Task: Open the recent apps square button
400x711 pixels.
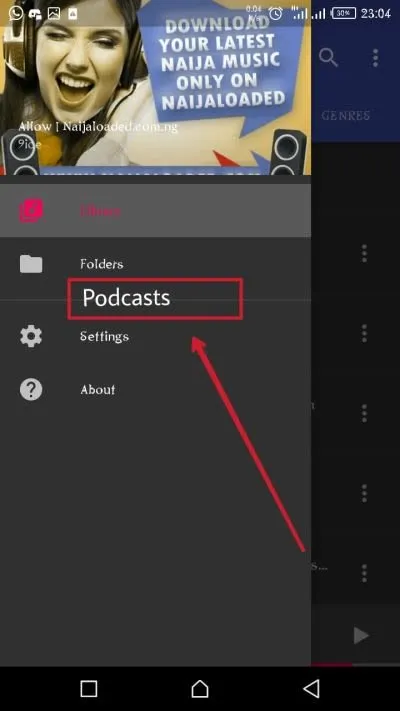Action: pyautogui.click(x=88, y=688)
